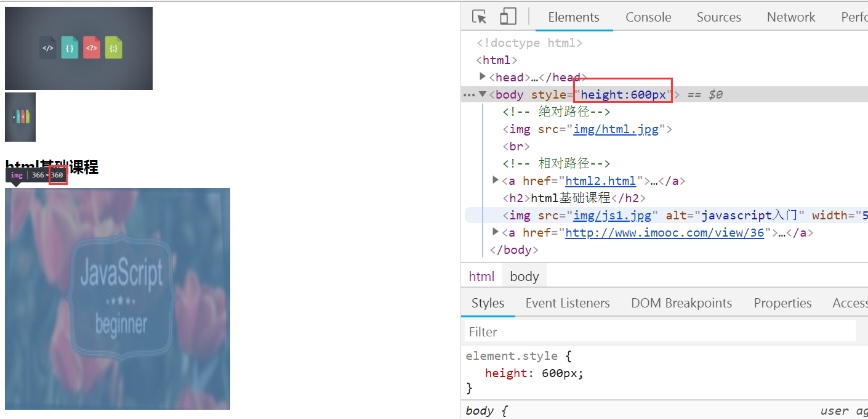Collapse the body element node
The height and width of the screenshot is (419, 868).
click(x=483, y=94)
